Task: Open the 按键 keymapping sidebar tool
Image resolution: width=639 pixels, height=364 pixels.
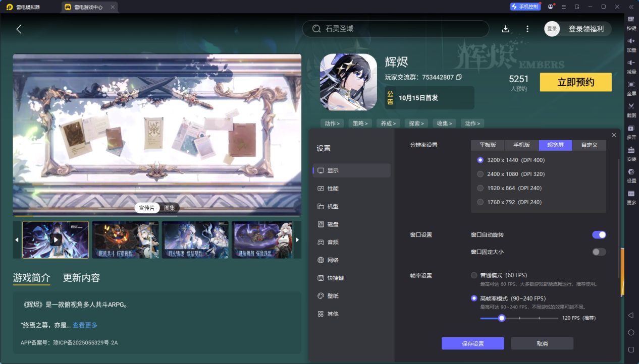Action: coord(631,23)
